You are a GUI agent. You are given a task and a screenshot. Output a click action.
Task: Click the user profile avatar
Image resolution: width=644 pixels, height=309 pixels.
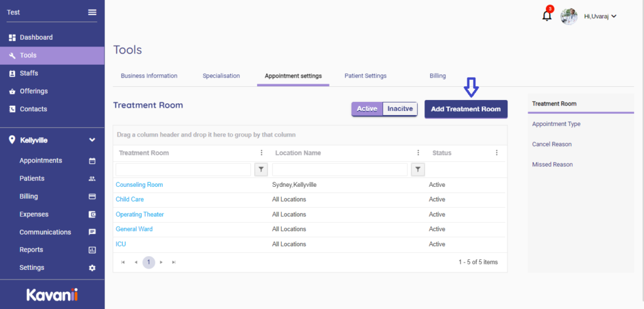[x=569, y=16]
